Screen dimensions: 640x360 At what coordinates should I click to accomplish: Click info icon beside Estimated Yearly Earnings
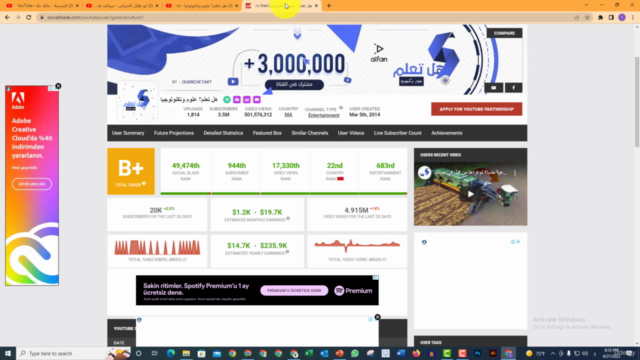pos(287,252)
